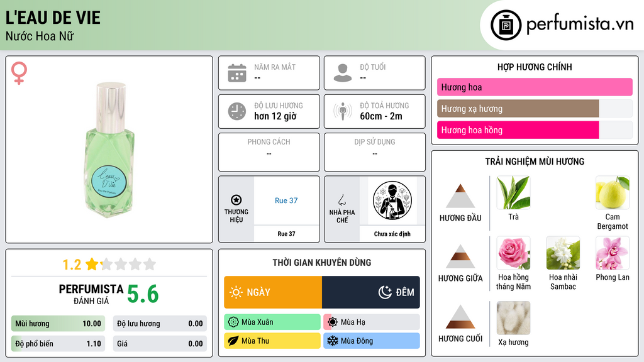
Task: Click the leaf icon beside Mùa Thu
Action: pyautogui.click(x=233, y=341)
